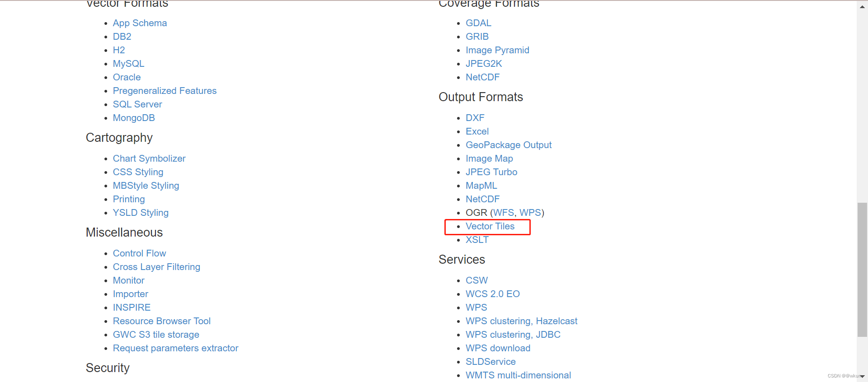This screenshot has width=868, height=382.
Task: Click the scrollbar up arrow
Action: click(862, 6)
